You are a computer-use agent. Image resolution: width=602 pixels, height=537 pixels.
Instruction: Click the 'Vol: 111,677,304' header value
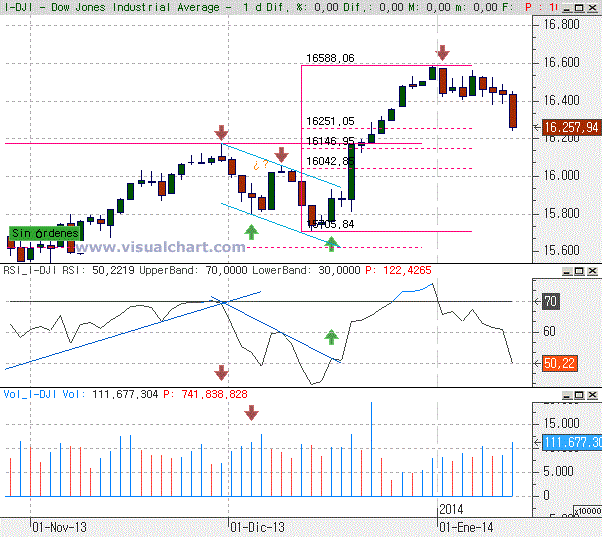pyautogui.click(x=111, y=394)
